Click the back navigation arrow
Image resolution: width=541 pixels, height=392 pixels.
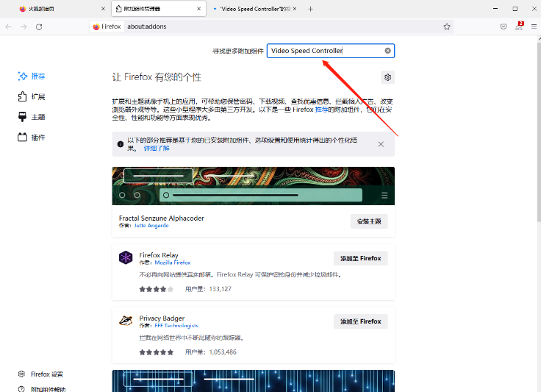9,27
